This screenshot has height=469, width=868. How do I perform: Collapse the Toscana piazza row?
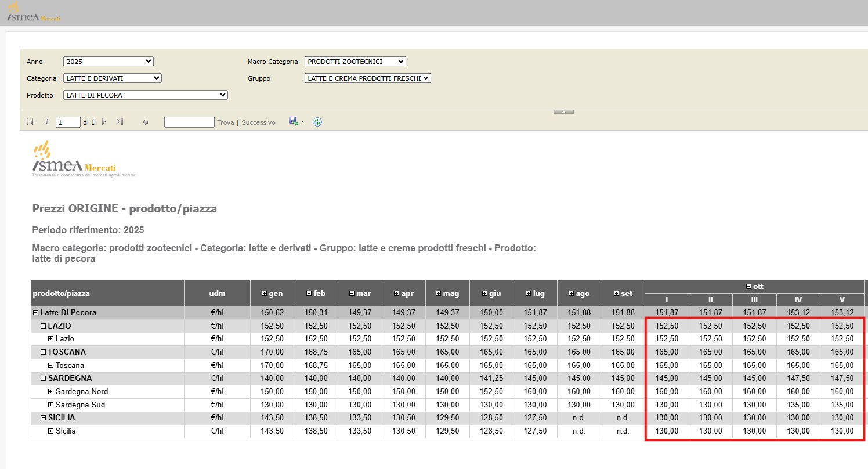(51, 366)
